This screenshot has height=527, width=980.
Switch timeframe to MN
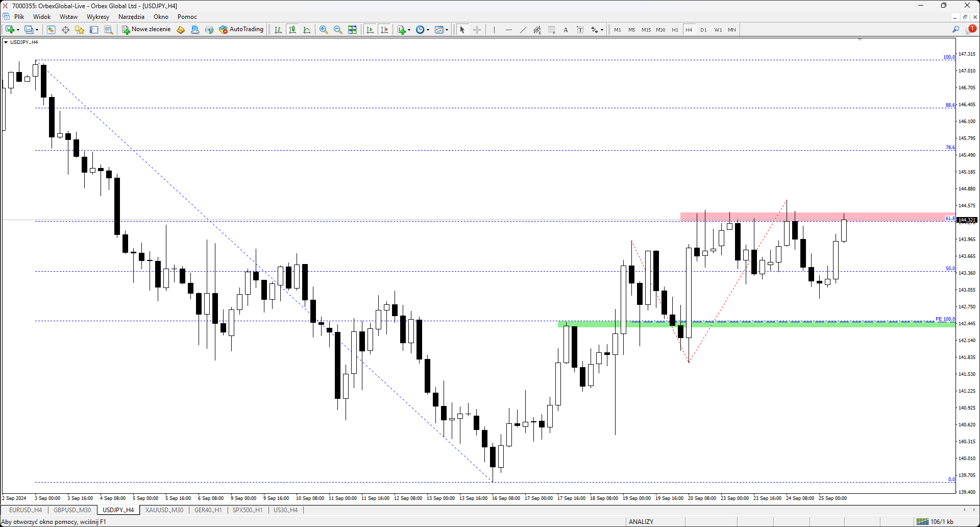pyautogui.click(x=732, y=30)
